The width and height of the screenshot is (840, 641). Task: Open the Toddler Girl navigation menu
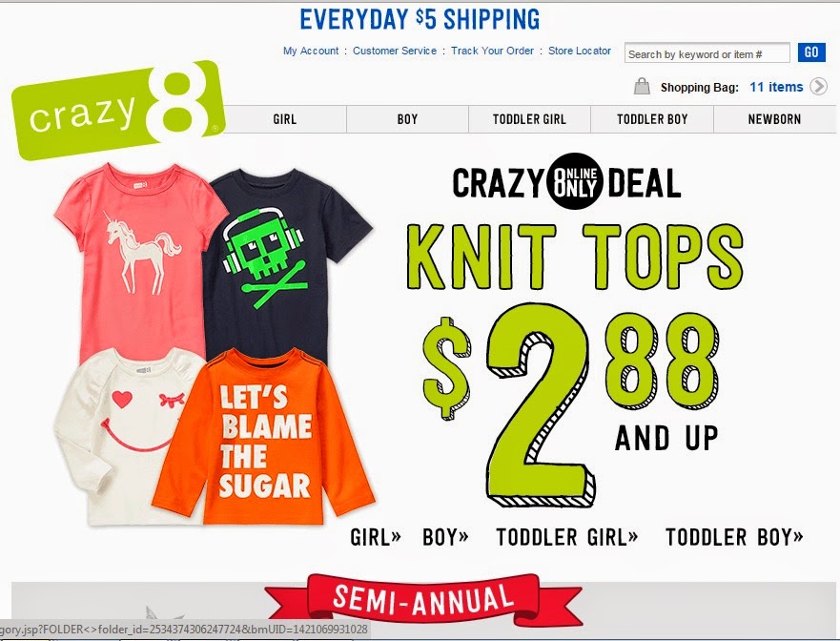point(529,119)
